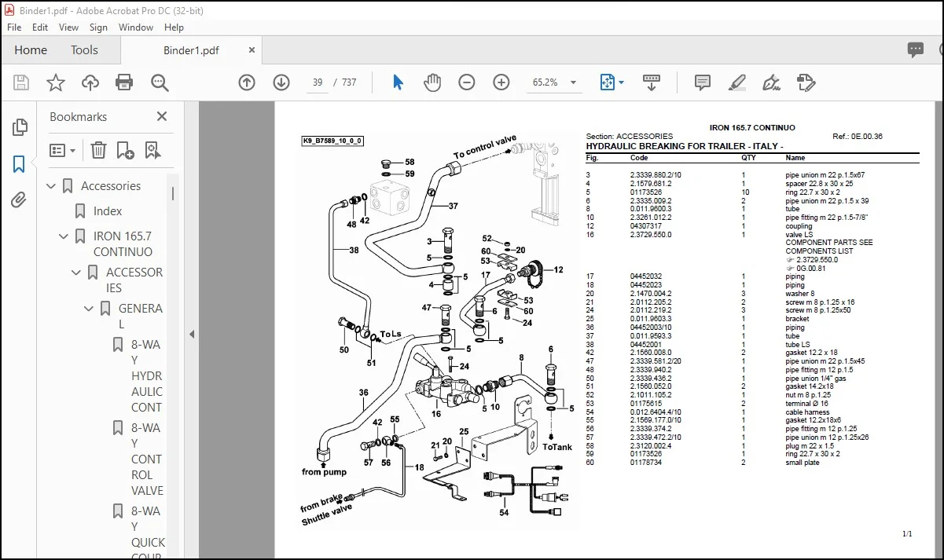Viewport: 944px width, 560px height.
Task: Collapse the Accessories bookmark
Action: (51, 186)
